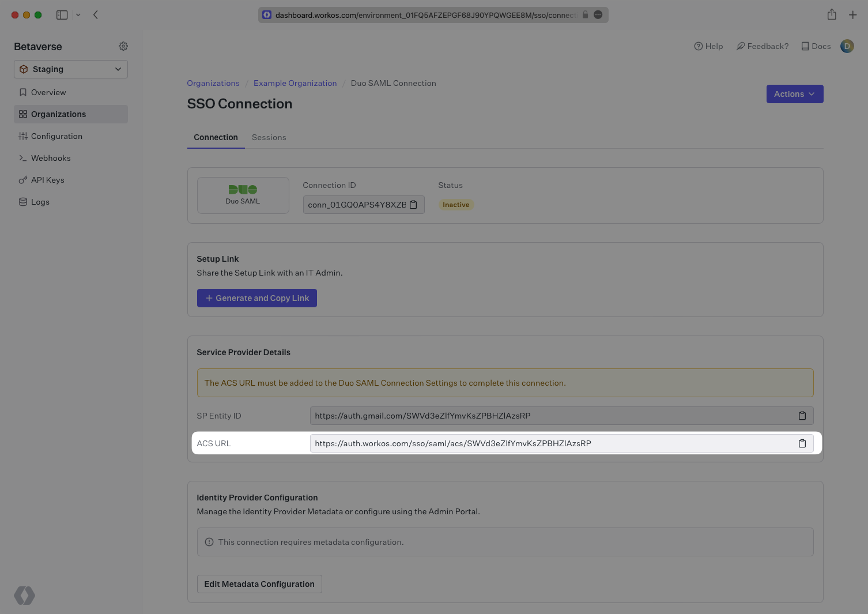Navigate to API Keys in sidebar

[x=47, y=180]
